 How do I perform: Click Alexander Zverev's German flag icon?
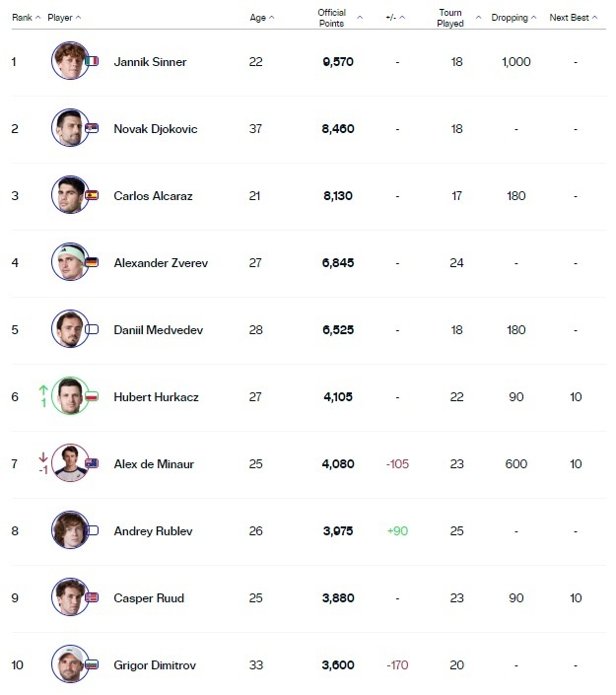tap(93, 262)
